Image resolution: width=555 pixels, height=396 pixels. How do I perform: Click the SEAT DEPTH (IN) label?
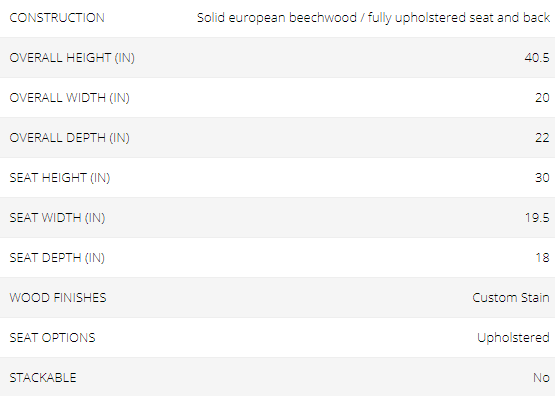(57, 258)
